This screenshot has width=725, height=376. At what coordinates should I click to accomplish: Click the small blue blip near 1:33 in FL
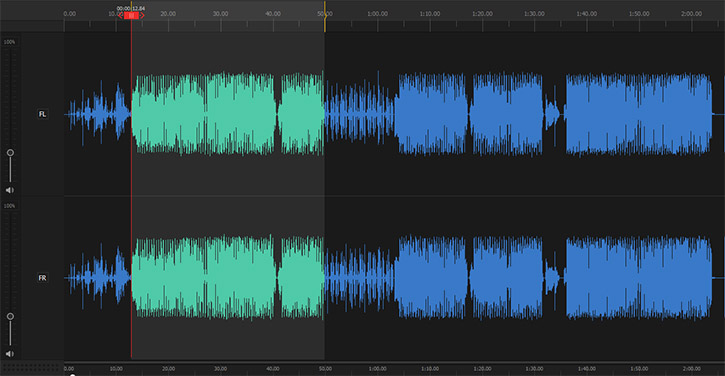pos(552,114)
